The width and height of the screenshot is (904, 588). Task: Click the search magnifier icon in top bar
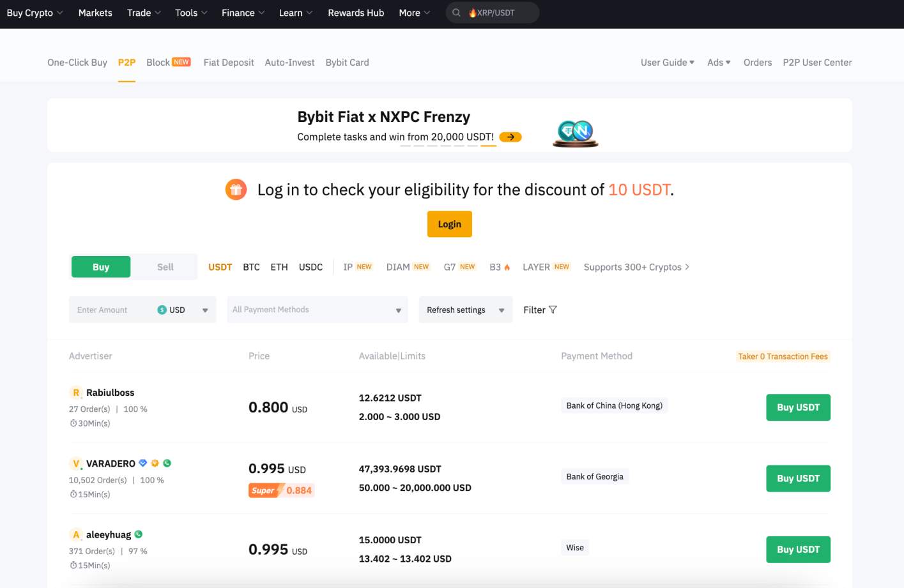point(456,13)
